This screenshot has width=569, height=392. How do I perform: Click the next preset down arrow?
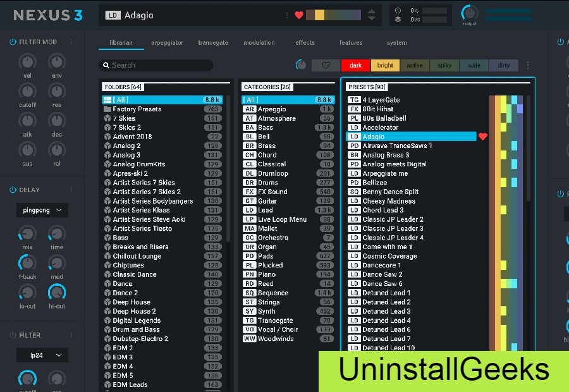371,18
